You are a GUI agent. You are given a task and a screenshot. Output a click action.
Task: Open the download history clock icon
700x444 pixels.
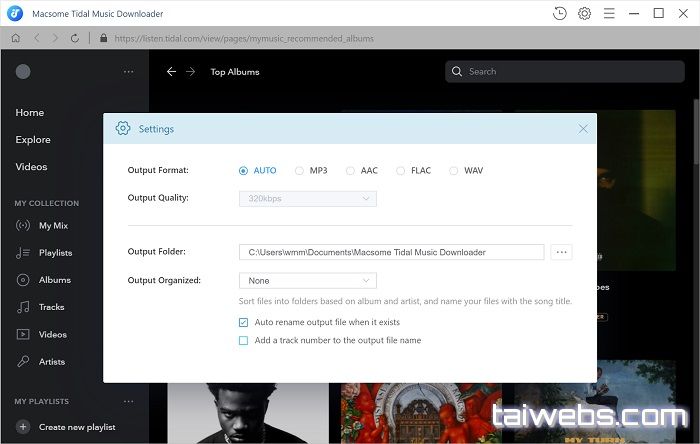pyautogui.click(x=559, y=13)
